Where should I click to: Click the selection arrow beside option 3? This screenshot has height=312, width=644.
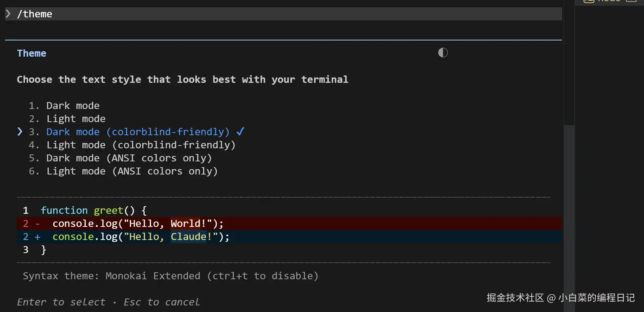(x=20, y=132)
